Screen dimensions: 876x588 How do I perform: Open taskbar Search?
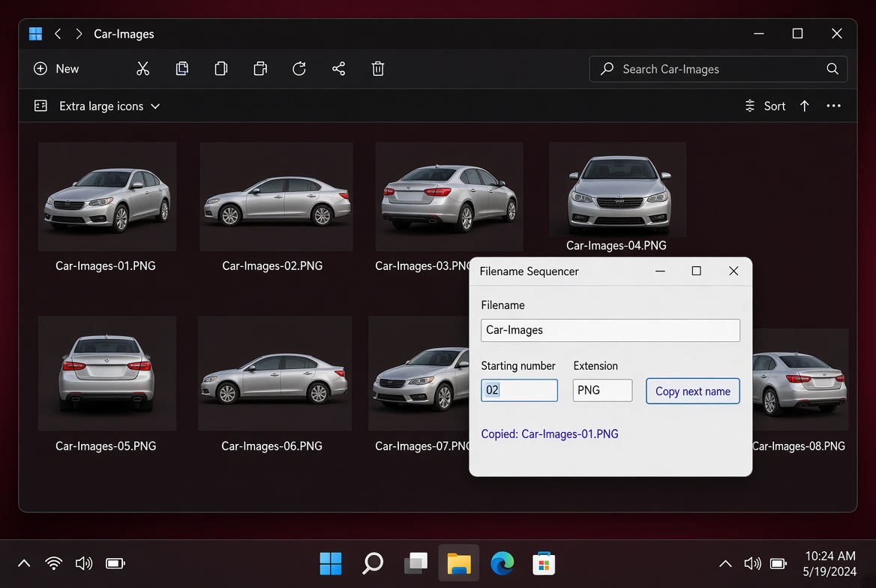tap(373, 563)
